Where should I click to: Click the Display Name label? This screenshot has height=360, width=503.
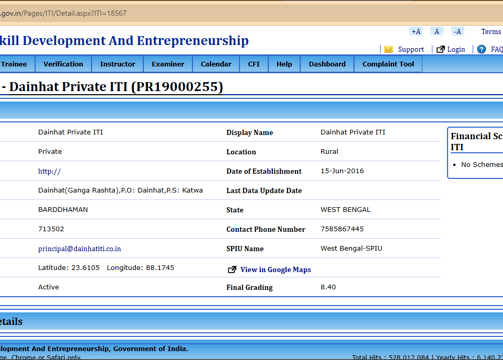(250, 133)
